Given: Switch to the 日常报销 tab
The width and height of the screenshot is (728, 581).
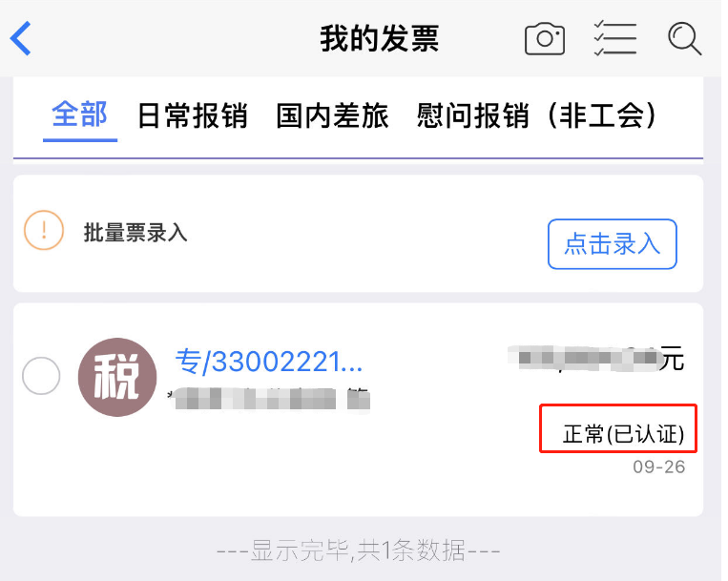Looking at the screenshot, I should pyautogui.click(x=193, y=115).
